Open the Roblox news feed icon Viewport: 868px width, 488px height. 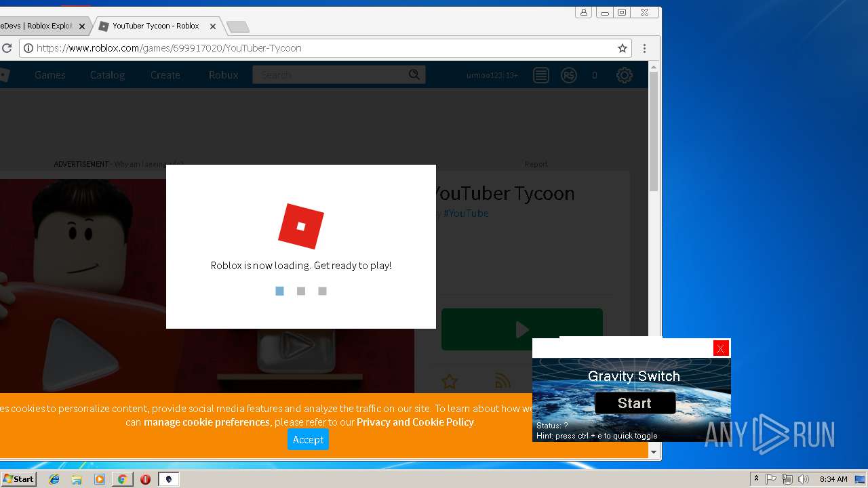[540, 75]
